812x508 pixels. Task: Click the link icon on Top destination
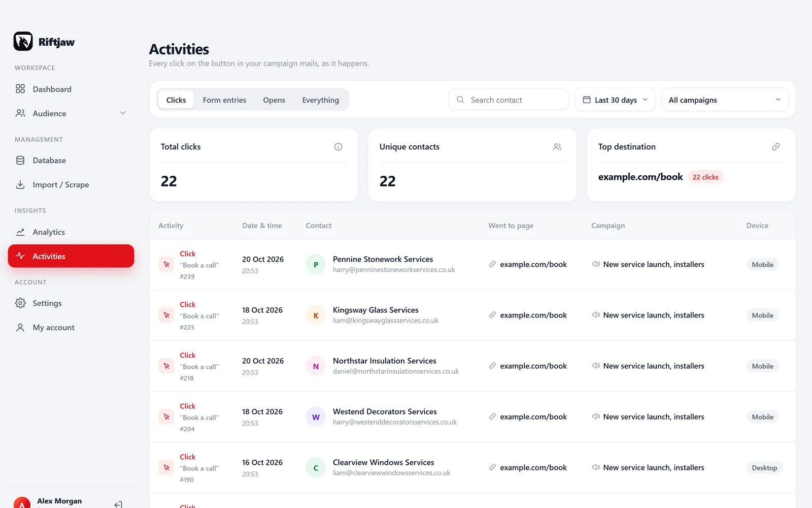pos(776,147)
